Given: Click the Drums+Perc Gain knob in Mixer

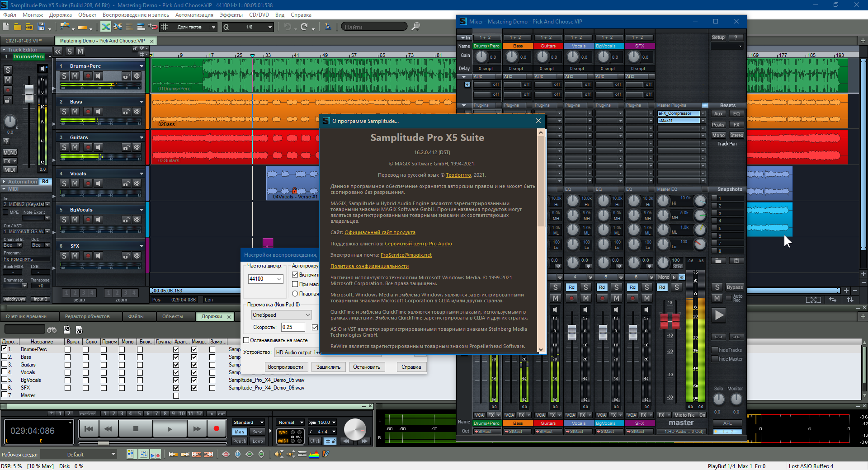Looking at the screenshot, I should (x=481, y=56).
